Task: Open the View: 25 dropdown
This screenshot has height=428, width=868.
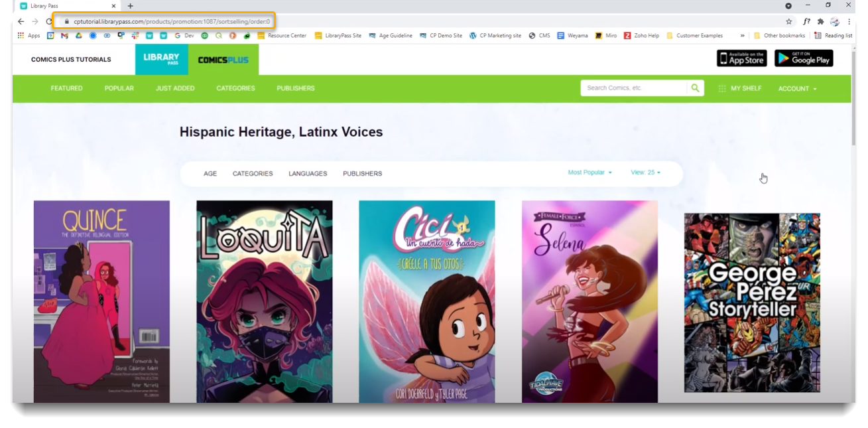Action: (x=645, y=173)
